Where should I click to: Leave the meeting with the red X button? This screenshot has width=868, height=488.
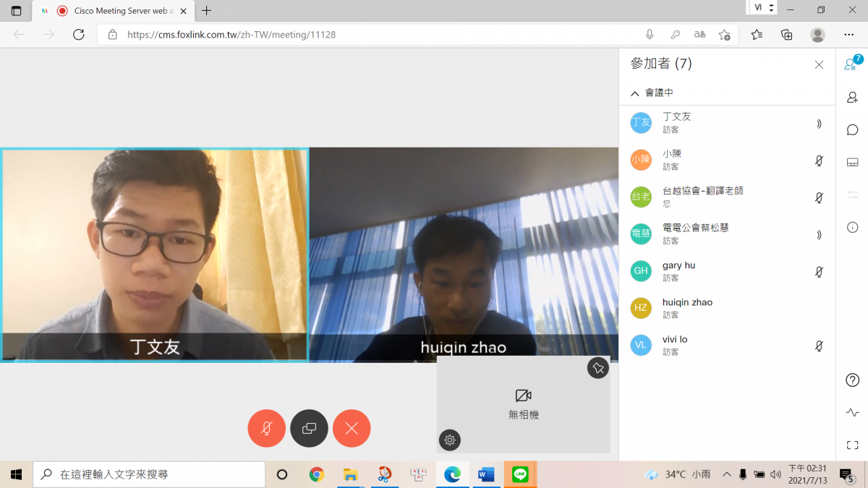tap(352, 429)
